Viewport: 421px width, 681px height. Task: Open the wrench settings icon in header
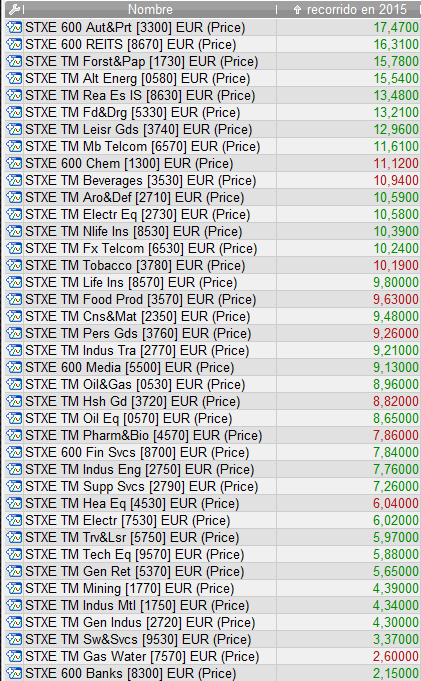coord(15,9)
